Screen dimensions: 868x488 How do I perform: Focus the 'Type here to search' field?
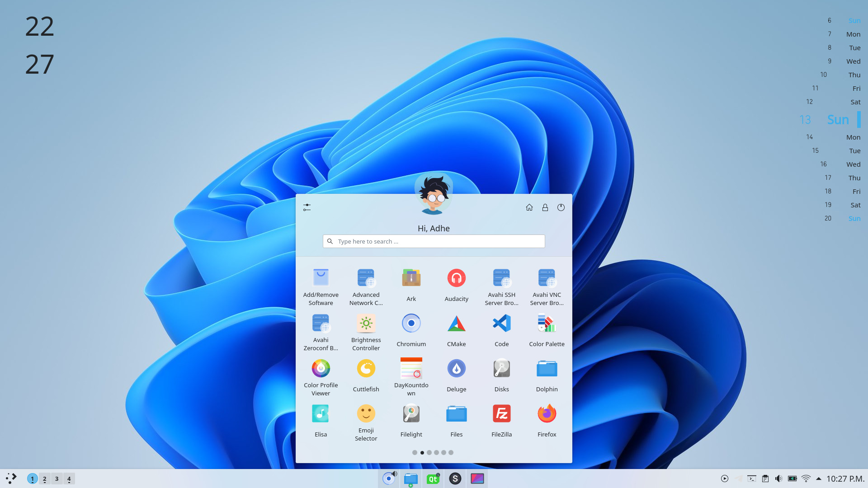click(x=434, y=241)
